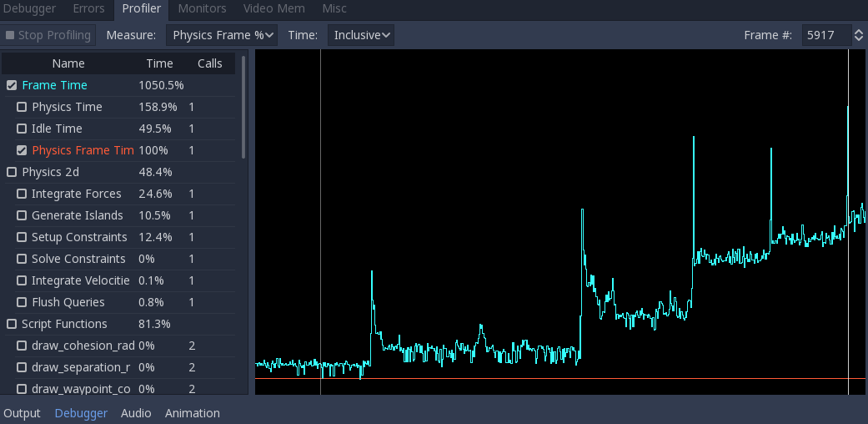Open the Time dropdown set to Inclusive
Viewport: 868px width, 424px height.
(x=361, y=35)
